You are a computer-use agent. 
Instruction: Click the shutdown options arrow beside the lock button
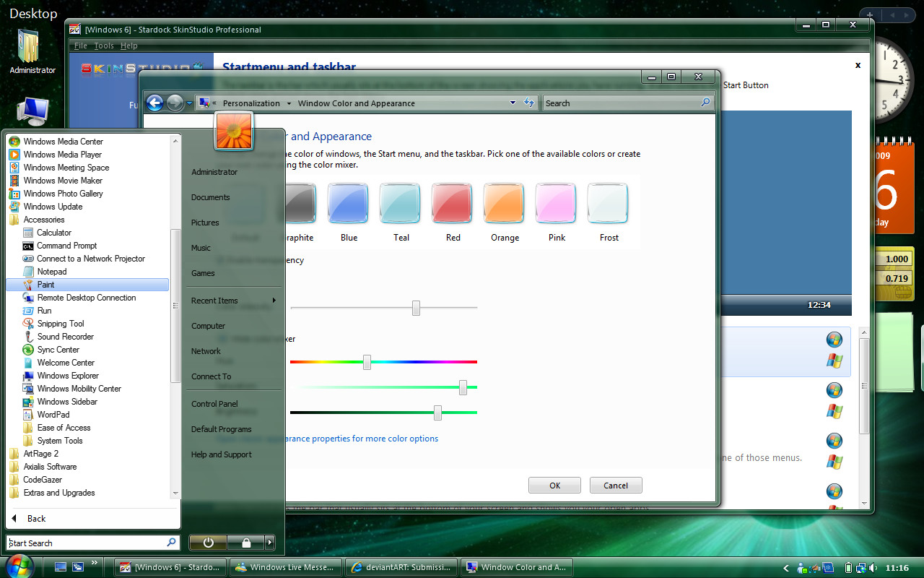pos(270,542)
